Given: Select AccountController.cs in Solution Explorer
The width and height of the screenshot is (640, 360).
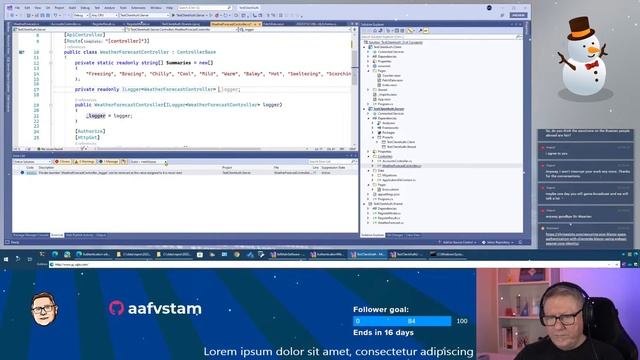Looking at the screenshot, I should pos(397,161).
